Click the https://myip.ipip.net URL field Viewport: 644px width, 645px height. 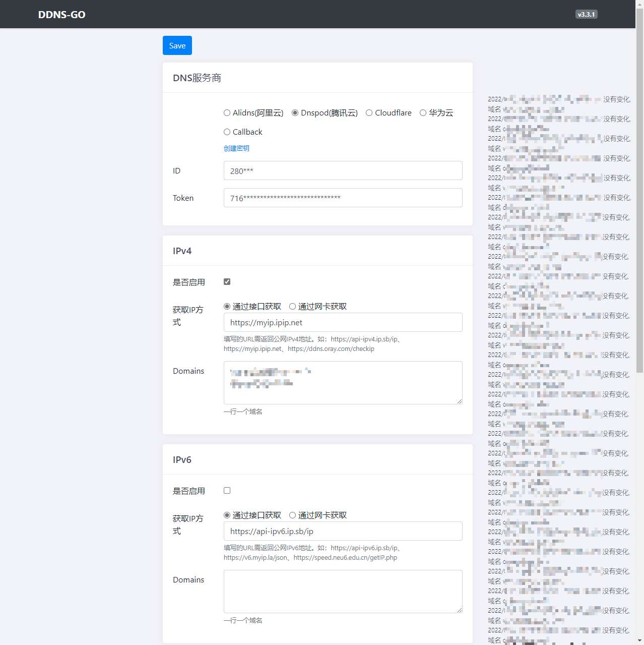click(343, 322)
